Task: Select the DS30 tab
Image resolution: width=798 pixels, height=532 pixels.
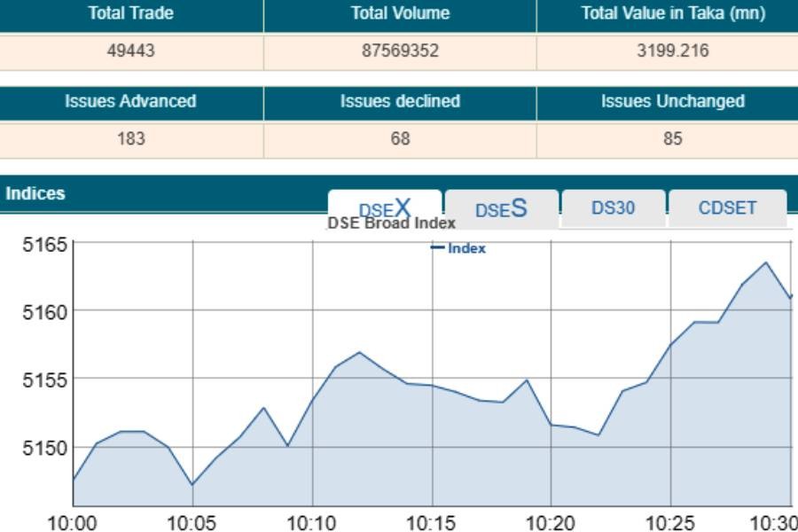Action: tap(613, 208)
